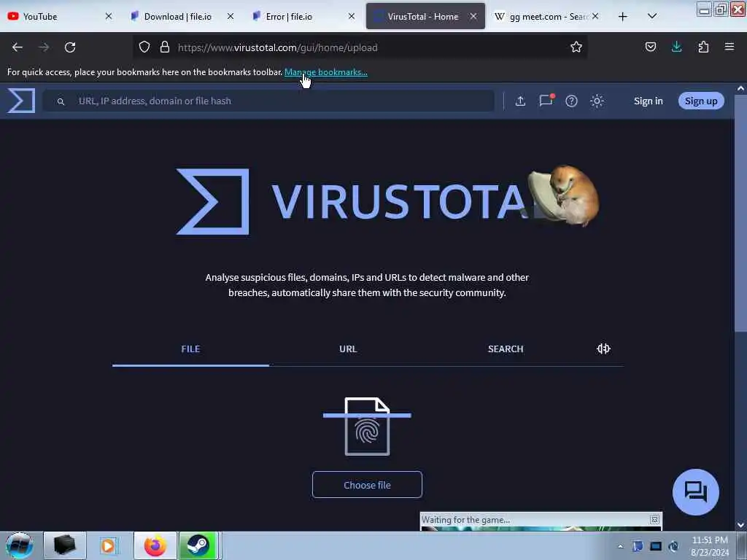Bookmark this page with star icon

[x=576, y=47]
